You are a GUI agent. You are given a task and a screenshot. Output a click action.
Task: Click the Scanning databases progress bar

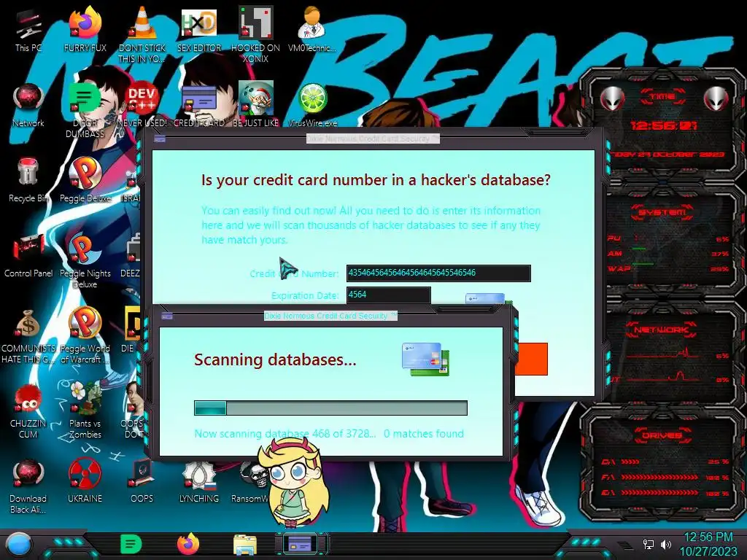[x=330, y=408]
